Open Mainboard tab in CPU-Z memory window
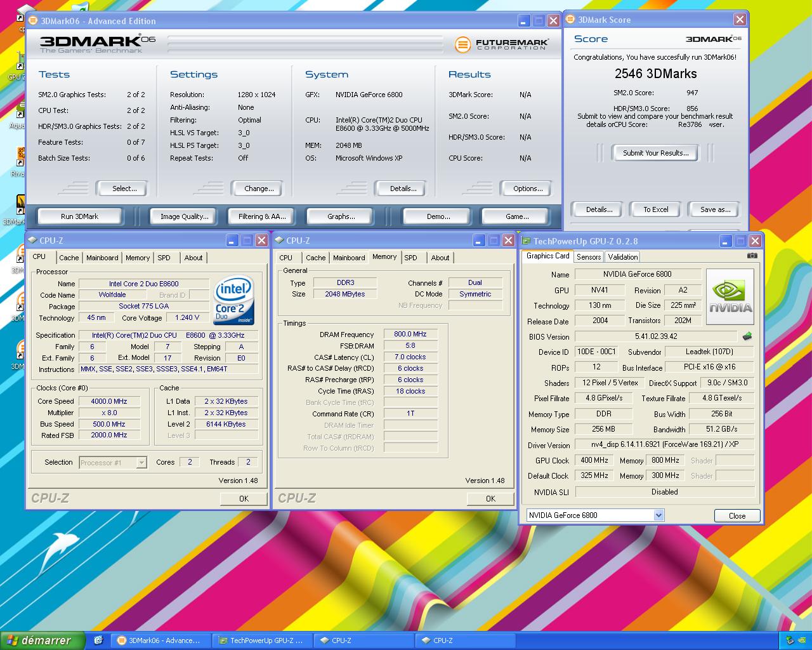The height and width of the screenshot is (650, 812). (349, 258)
